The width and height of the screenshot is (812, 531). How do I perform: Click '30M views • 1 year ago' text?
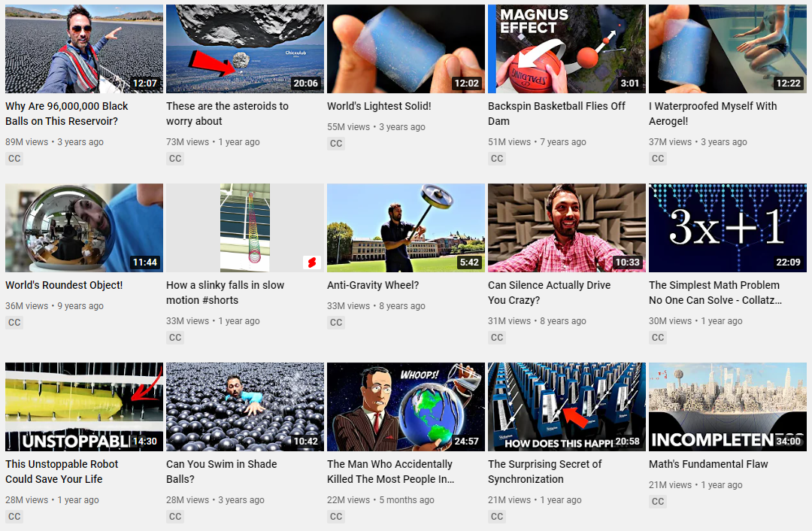point(695,320)
